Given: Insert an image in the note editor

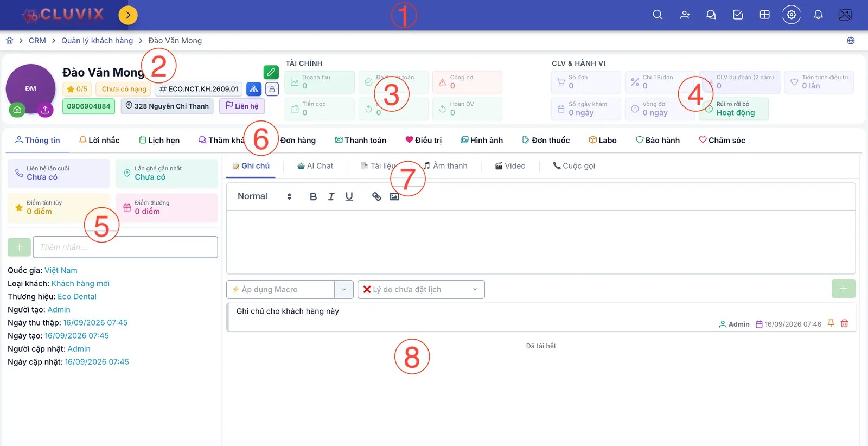Looking at the screenshot, I should pos(394,196).
